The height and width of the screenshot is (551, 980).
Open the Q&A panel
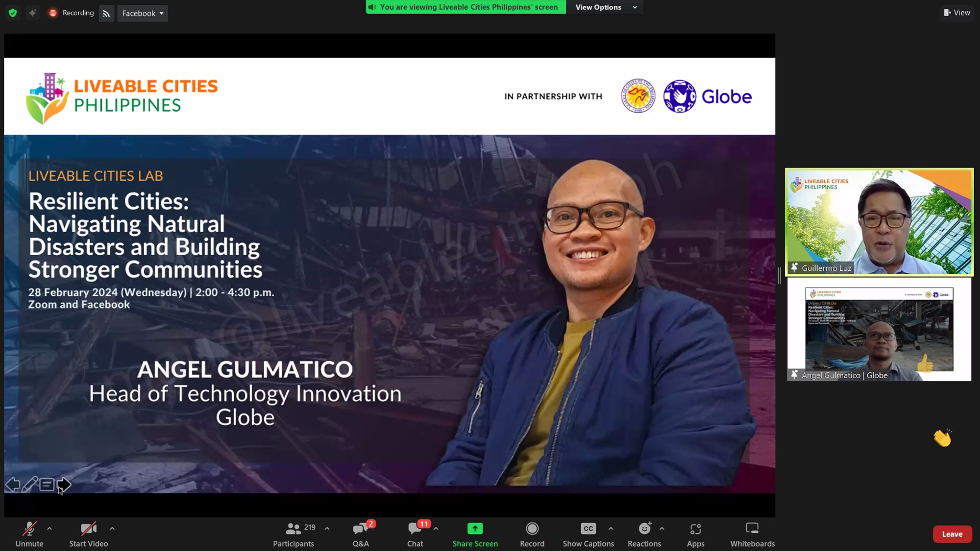(x=361, y=534)
